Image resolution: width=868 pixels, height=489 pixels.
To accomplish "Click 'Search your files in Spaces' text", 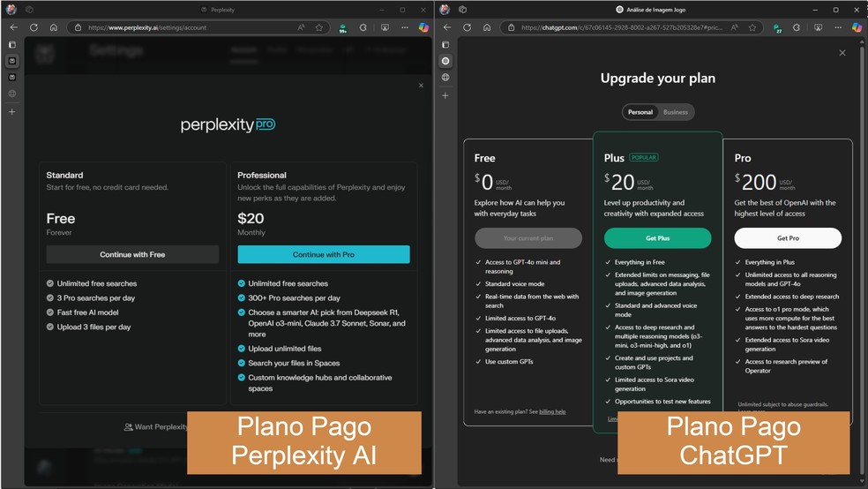I will point(294,363).
